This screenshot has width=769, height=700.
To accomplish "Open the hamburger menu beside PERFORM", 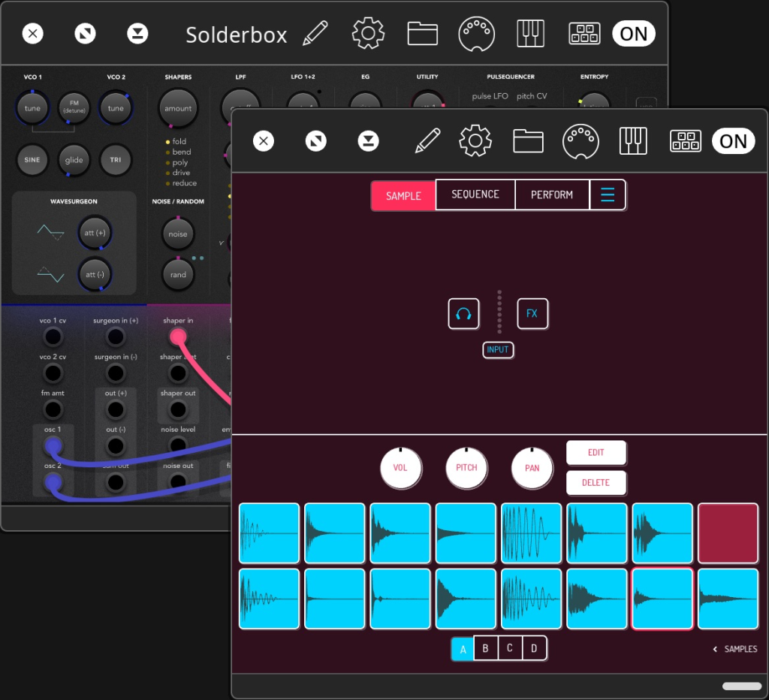I will 608,194.
